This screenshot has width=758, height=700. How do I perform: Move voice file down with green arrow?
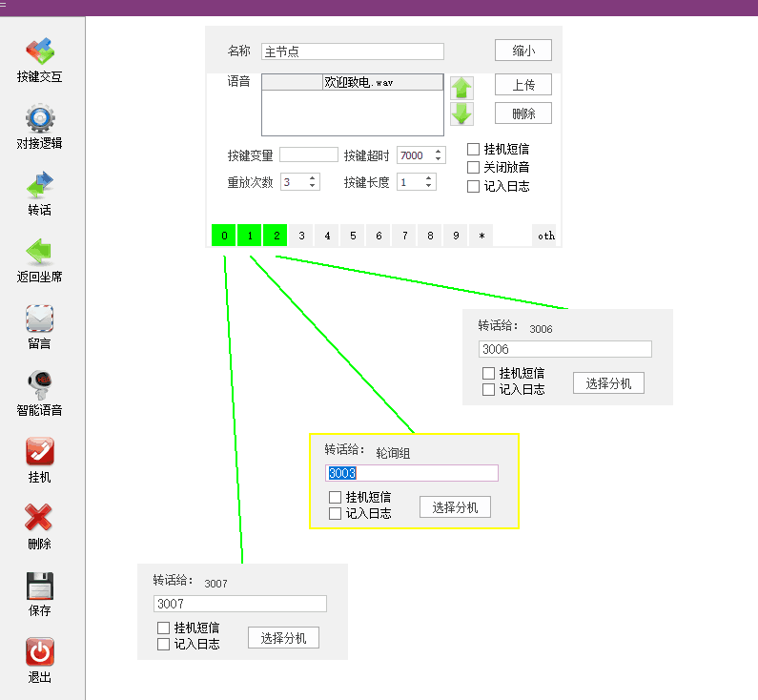click(x=461, y=113)
